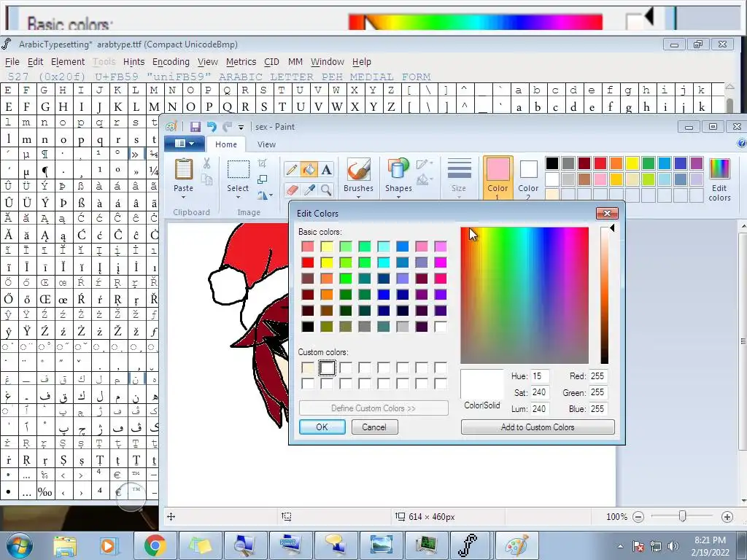The width and height of the screenshot is (747, 560).
Task: Select the Text tool in Paint
Action: pos(326,169)
